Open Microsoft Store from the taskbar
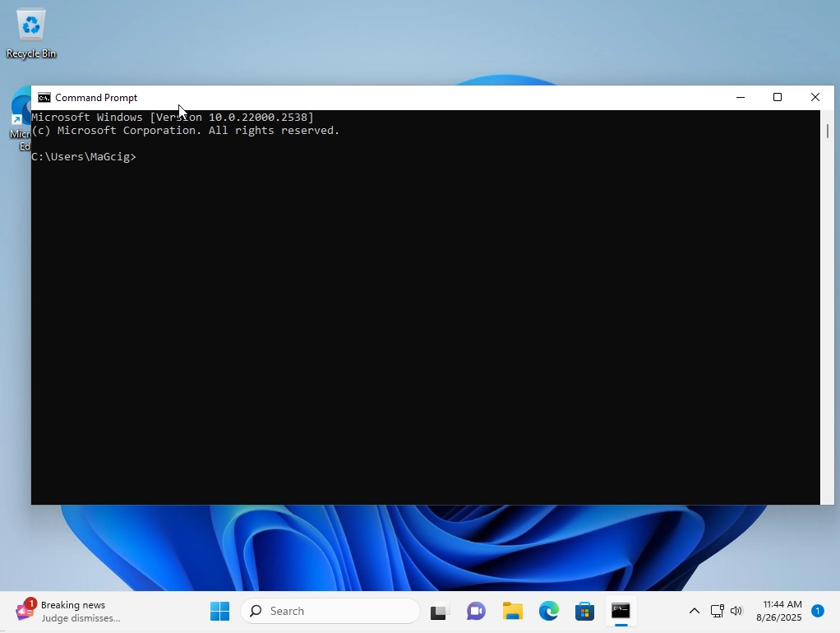The image size is (840, 633). [x=584, y=612]
